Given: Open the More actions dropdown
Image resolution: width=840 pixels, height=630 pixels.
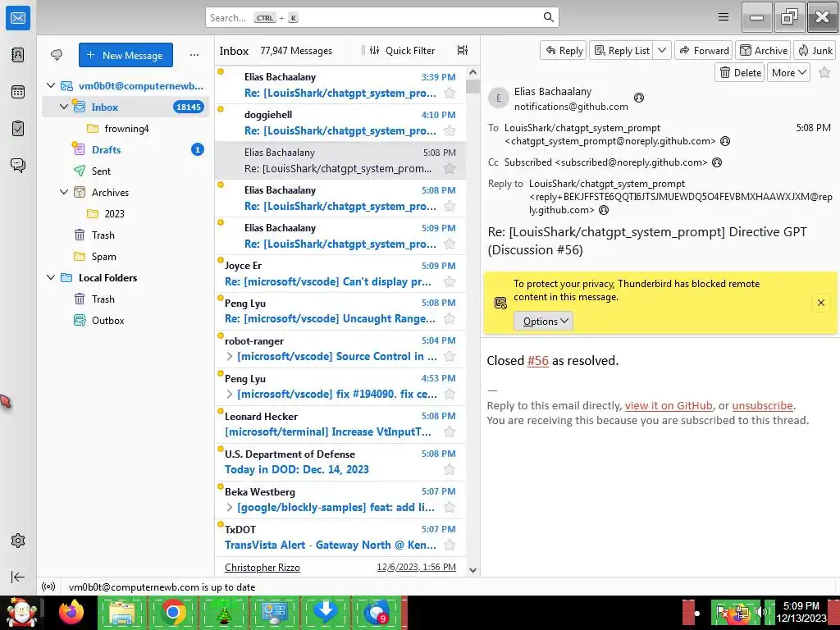Looking at the screenshot, I should pyautogui.click(x=788, y=72).
